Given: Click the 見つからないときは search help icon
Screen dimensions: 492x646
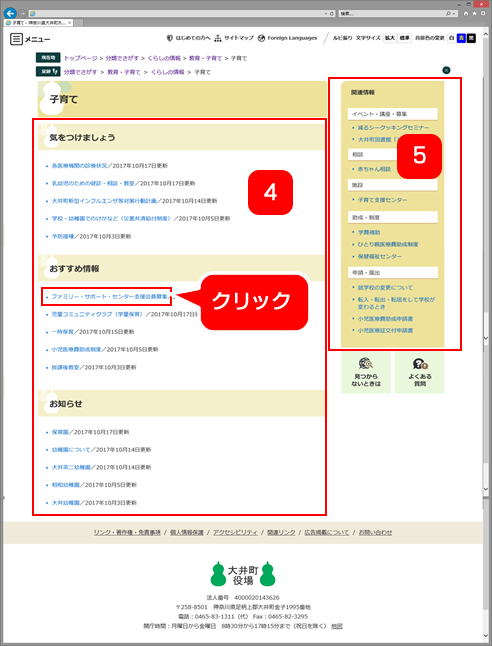Looking at the screenshot, I should 366,372.
